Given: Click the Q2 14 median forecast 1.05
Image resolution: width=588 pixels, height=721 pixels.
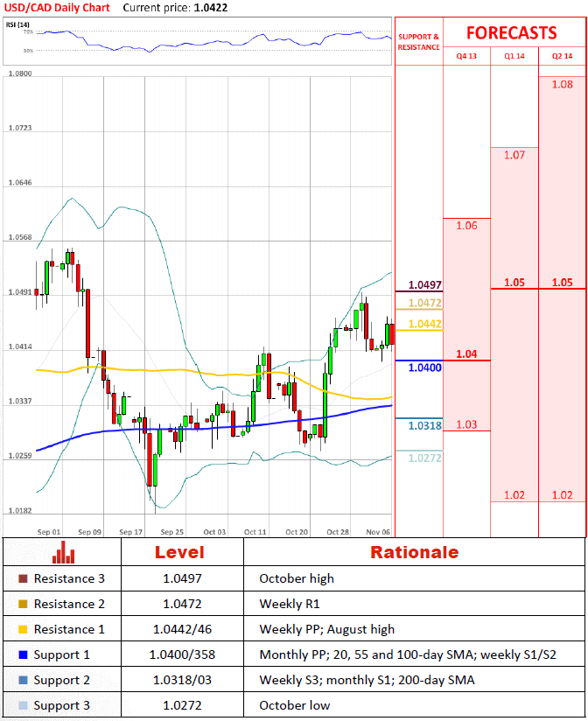Looking at the screenshot, I should coord(562,283).
